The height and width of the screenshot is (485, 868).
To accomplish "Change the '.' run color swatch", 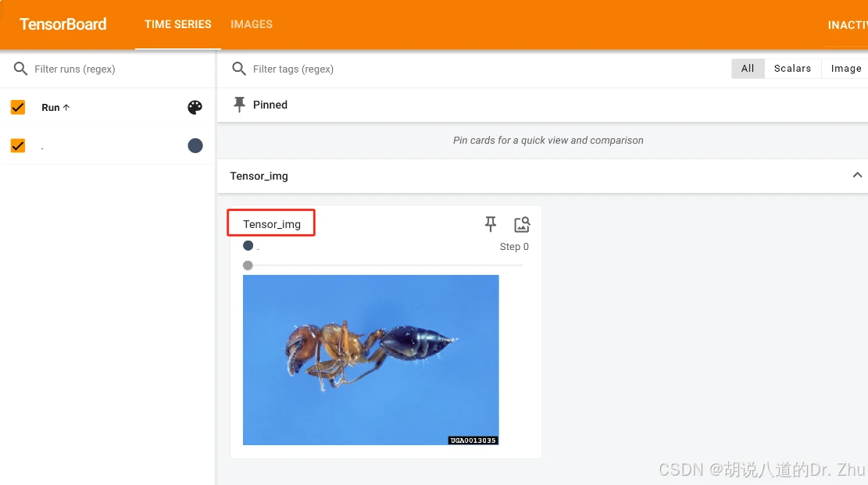I will click(195, 145).
